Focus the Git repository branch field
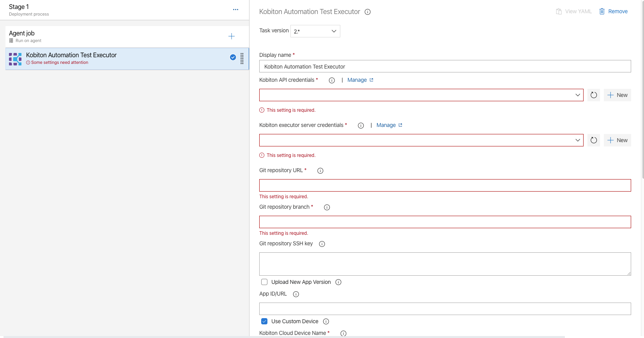This screenshot has width=644, height=338. point(445,222)
